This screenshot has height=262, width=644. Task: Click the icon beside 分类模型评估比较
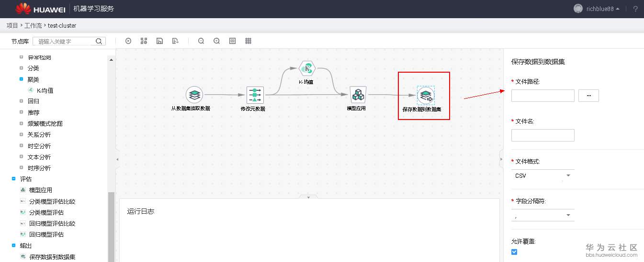click(x=23, y=201)
